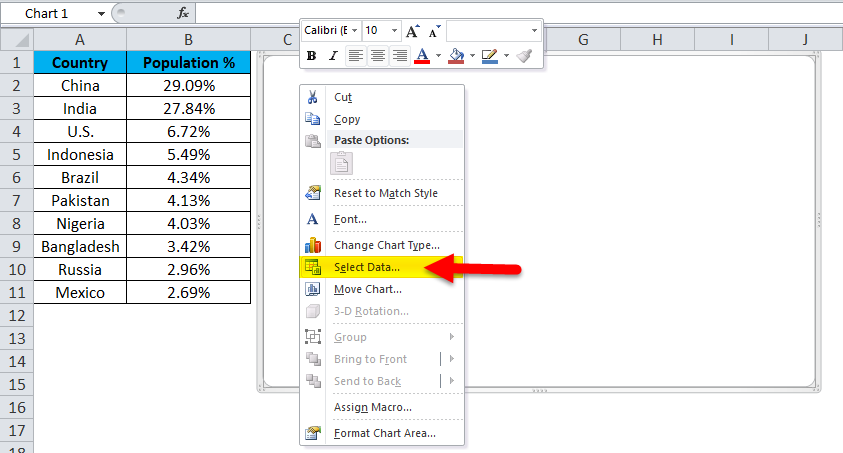Click the Format Chart Area icon
The height and width of the screenshot is (453, 843).
(x=312, y=433)
